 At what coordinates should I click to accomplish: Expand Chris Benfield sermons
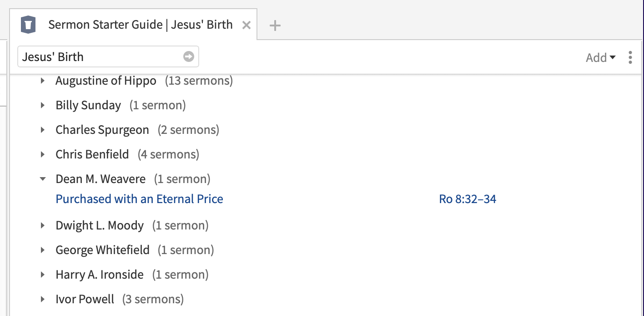(43, 155)
